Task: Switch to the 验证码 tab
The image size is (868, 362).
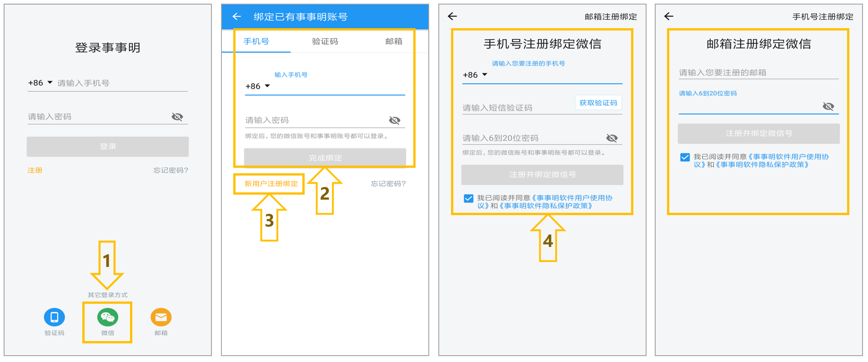Action: pos(325,41)
